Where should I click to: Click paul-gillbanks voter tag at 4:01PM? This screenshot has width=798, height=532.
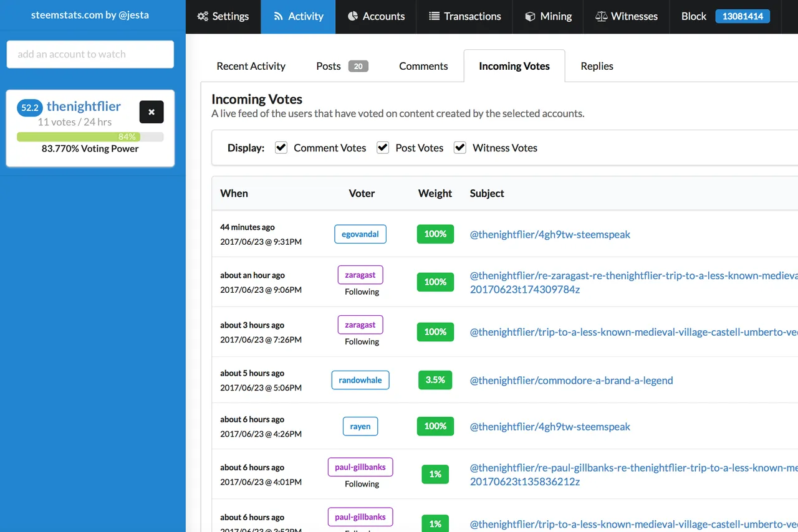pyautogui.click(x=360, y=467)
